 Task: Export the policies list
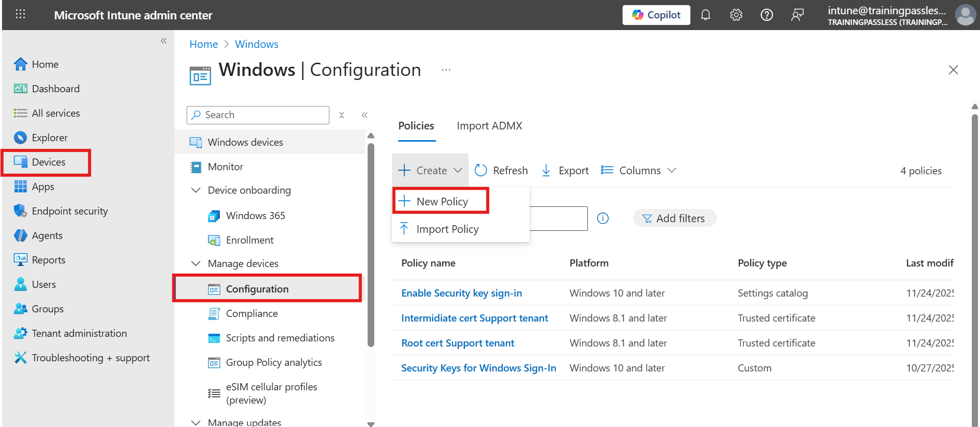(x=565, y=170)
